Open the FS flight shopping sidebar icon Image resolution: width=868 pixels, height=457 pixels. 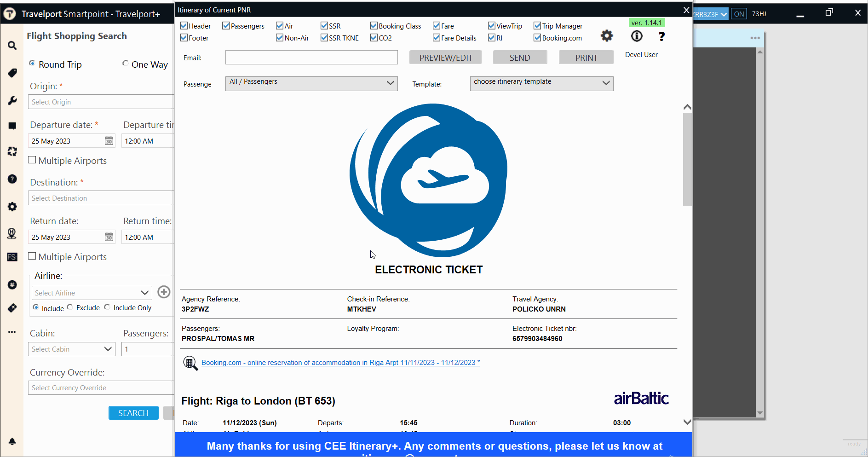12,257
